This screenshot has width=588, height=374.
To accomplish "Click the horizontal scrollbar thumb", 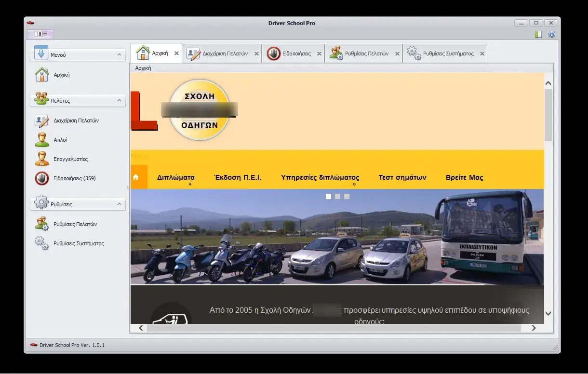I will pyautogui.click(x=334, y=328).
